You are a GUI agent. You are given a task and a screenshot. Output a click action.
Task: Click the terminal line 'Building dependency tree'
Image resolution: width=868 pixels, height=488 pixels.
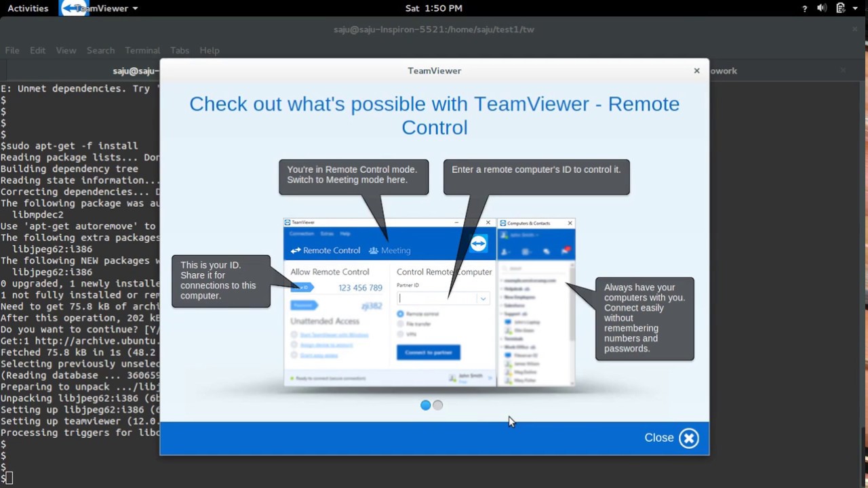[69, 169]
